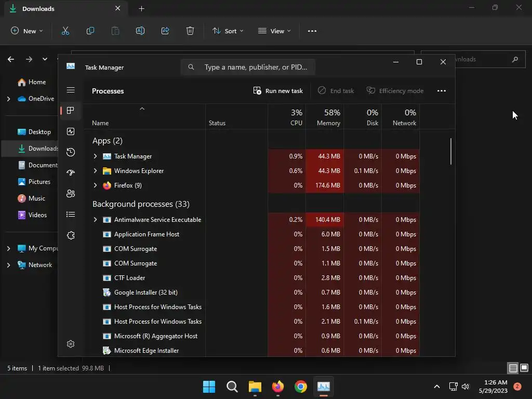This screenshot has width=532, height=399.
Task: Select Desktop in navigation pane
Action: tap(34, 132)
